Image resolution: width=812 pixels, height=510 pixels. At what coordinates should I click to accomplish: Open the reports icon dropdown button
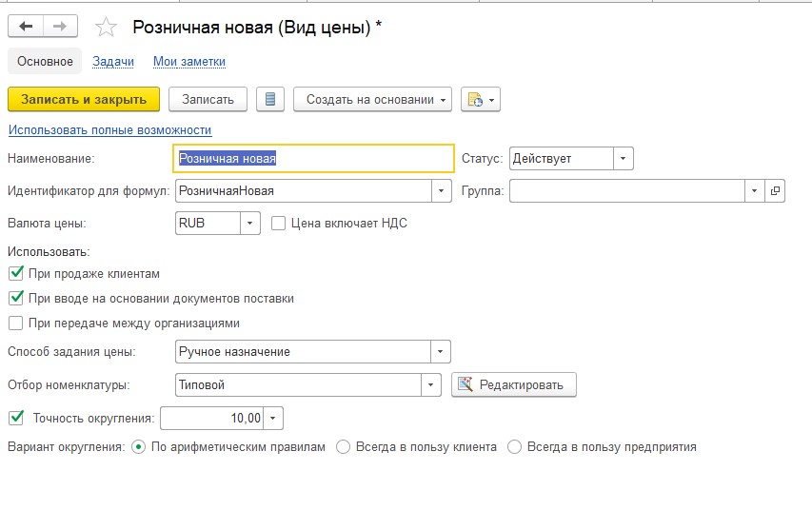tap(481, 99)
